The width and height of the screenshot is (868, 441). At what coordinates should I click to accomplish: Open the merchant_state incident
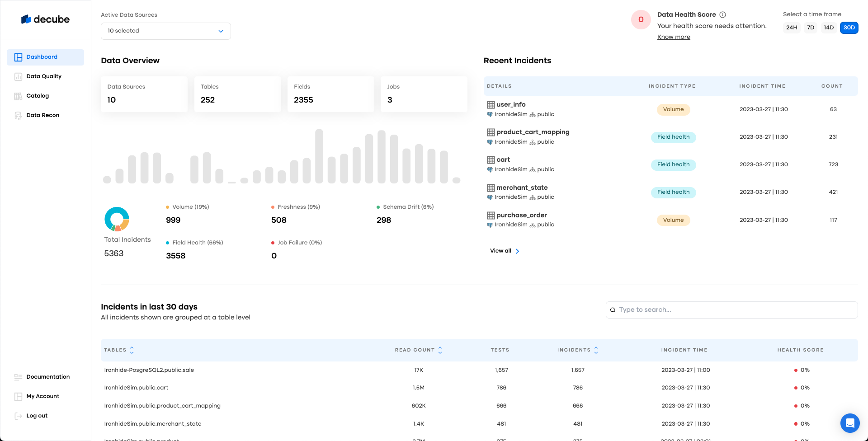coord(522,188)
